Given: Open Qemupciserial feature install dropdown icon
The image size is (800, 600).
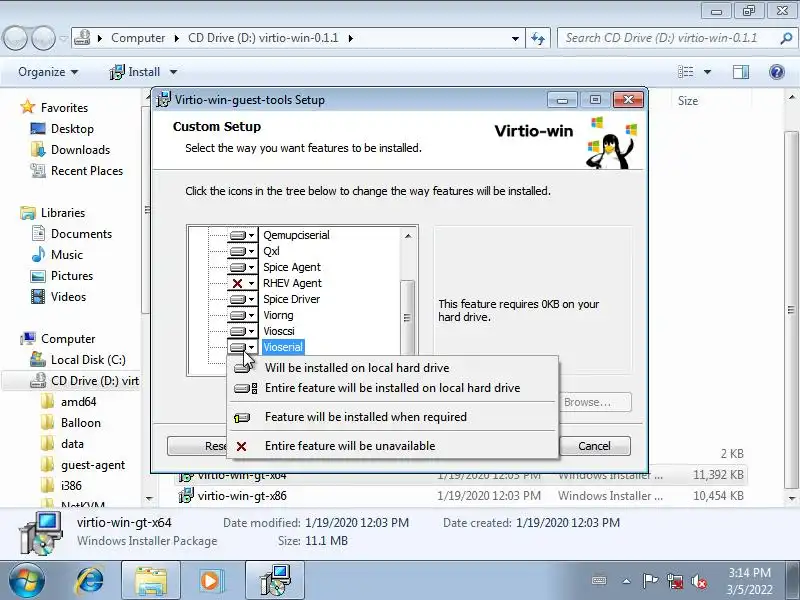Looking at the screenshot, I should [242, 235].
